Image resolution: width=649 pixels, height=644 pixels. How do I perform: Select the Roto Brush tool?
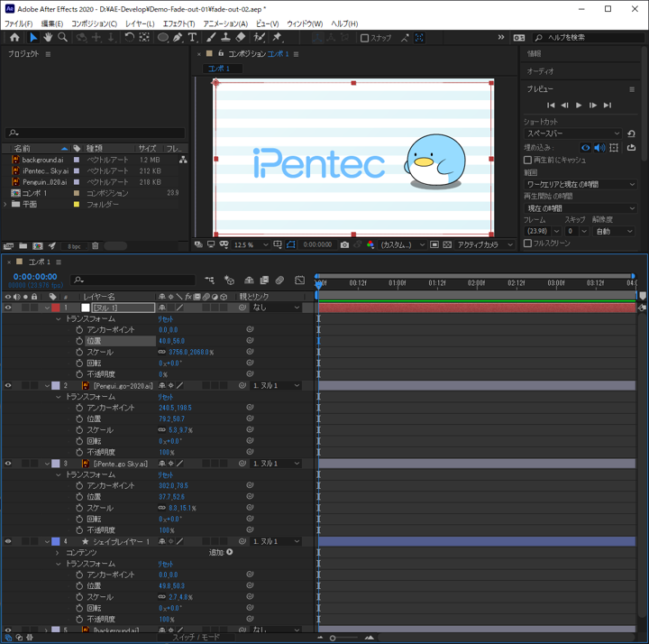click(x=260, y=37)
